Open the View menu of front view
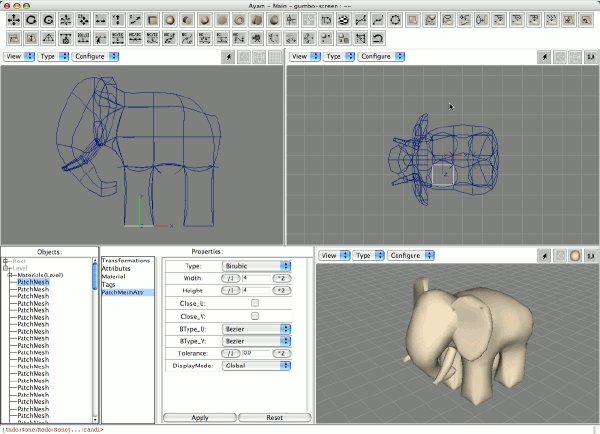The image size is (600, 434). tap(19, 57)
